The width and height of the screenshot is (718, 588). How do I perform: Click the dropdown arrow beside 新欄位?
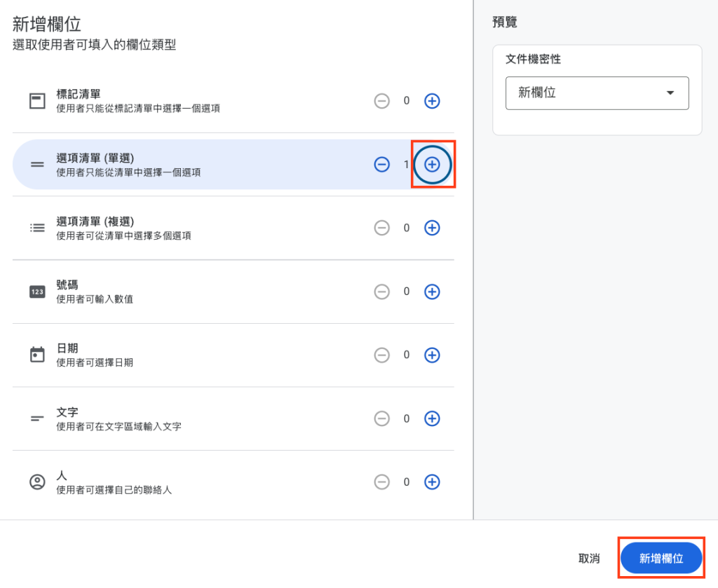pos(670,93)
